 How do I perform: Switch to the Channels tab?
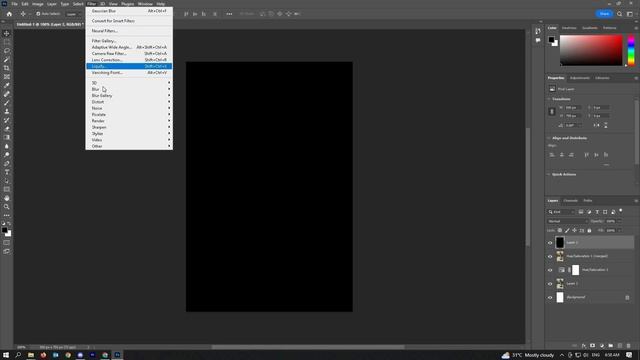[570, 201]
